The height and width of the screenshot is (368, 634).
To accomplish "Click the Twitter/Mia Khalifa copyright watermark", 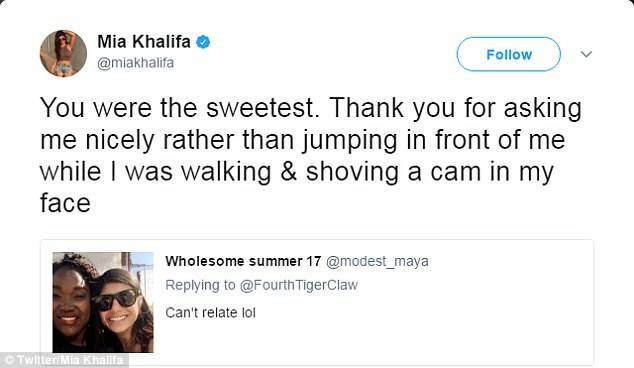I will pyautogui.click(x=64, y=360).
